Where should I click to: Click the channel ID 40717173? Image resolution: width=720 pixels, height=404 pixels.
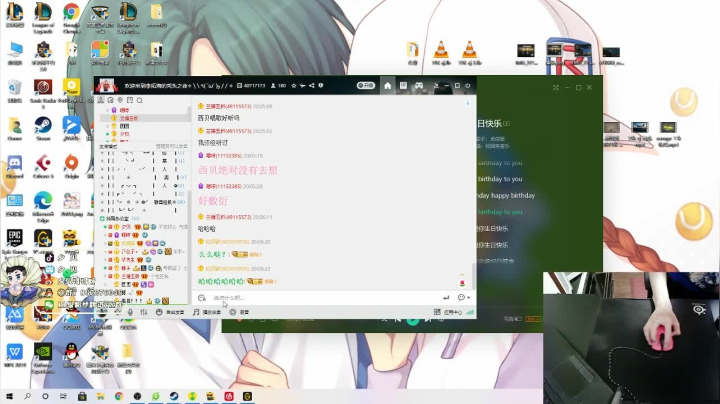(254, 86)
